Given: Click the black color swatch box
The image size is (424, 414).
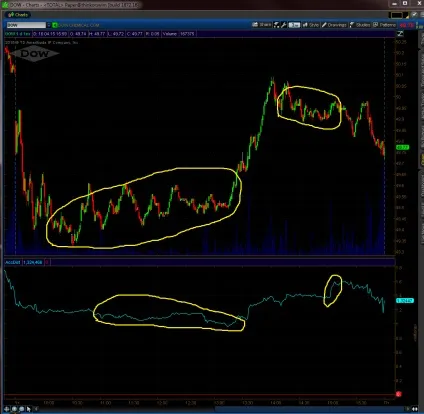Looking at the screenshot, I should coord(397,15).
